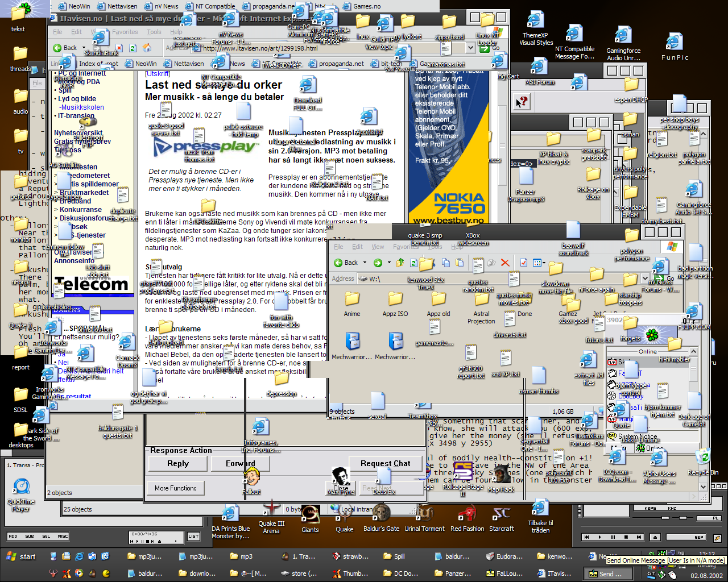
Task: Open Appz ISO folder in W:\ window
Action: 395,305
